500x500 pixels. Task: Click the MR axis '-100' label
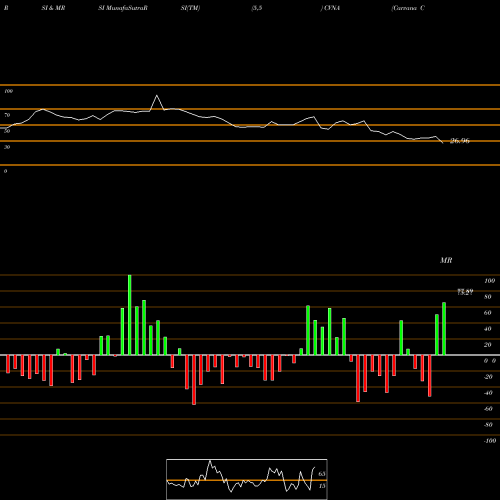(490, 441)
